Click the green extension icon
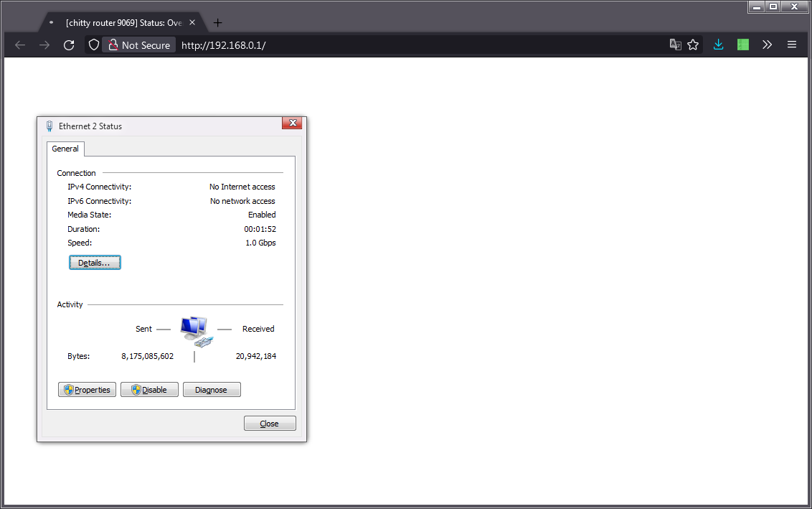The height and width of the screenshot is (509, 812). (x=743, y=45)
